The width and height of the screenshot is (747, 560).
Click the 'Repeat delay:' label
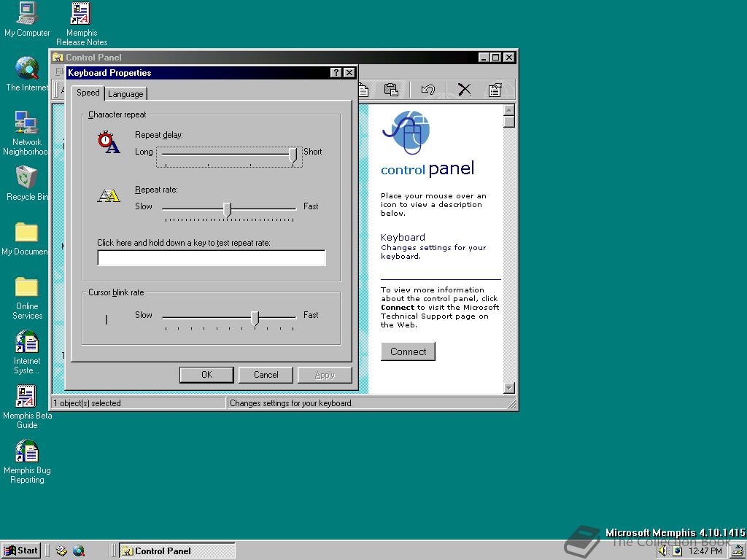point(158,135)
